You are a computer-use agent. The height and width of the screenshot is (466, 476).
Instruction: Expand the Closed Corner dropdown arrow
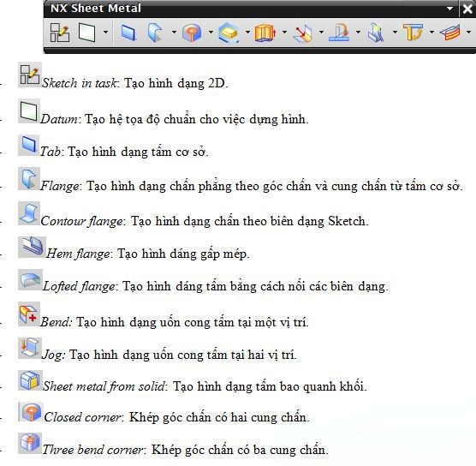coord(211,32)
